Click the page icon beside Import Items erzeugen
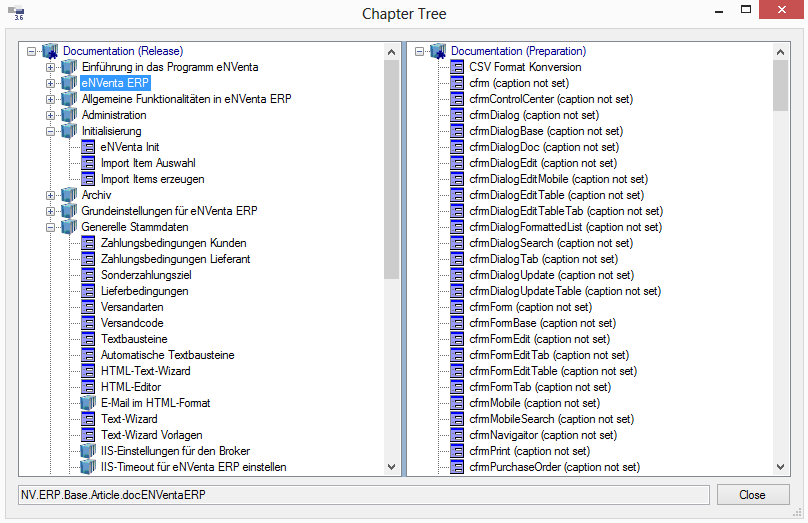Screen dimensions: 808x523 pos(88,179)
